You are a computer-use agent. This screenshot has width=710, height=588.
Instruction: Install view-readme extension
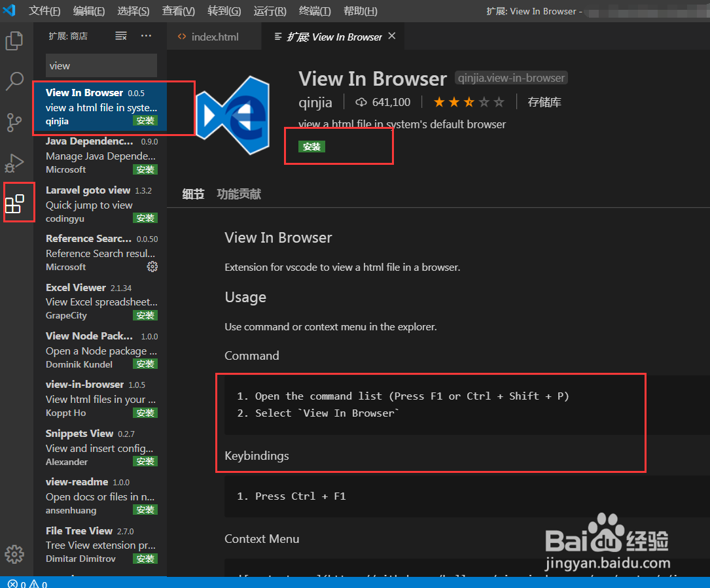145,510
